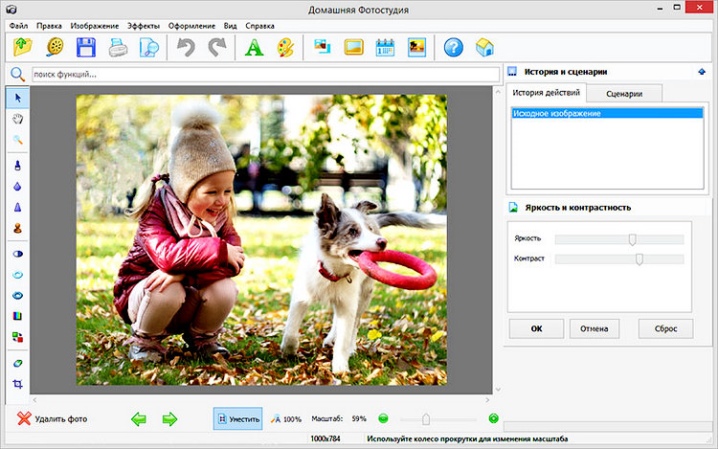This screenshot has width=718, height=449.
Task: Click the house icon in toolbar
Action: pyautogui.click(x=484, y=47)
